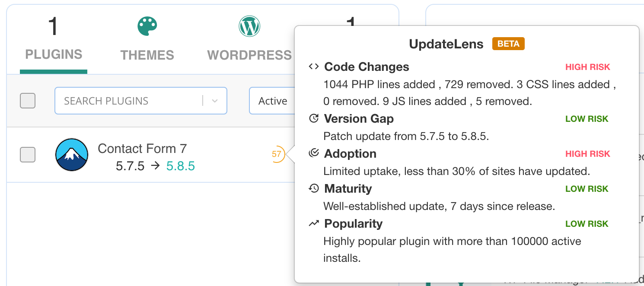Screen dimensions: 644x286
Task: Toggle the select-all plugins checkbox
Action: tap(28, 101)
